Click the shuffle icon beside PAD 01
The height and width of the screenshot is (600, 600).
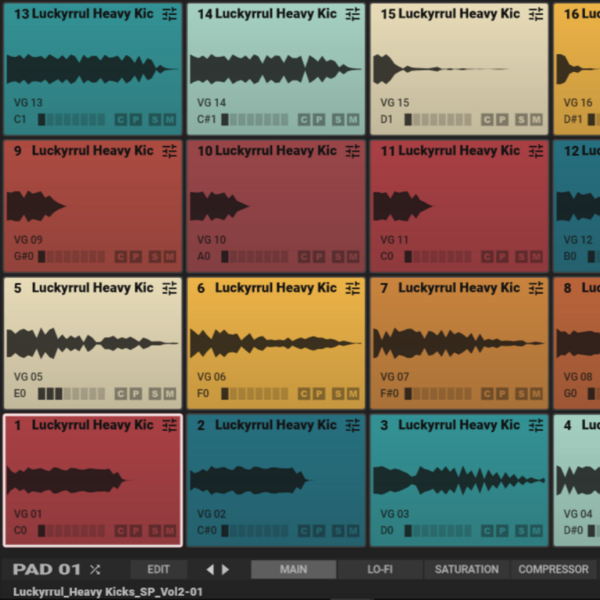coord(95,569)
